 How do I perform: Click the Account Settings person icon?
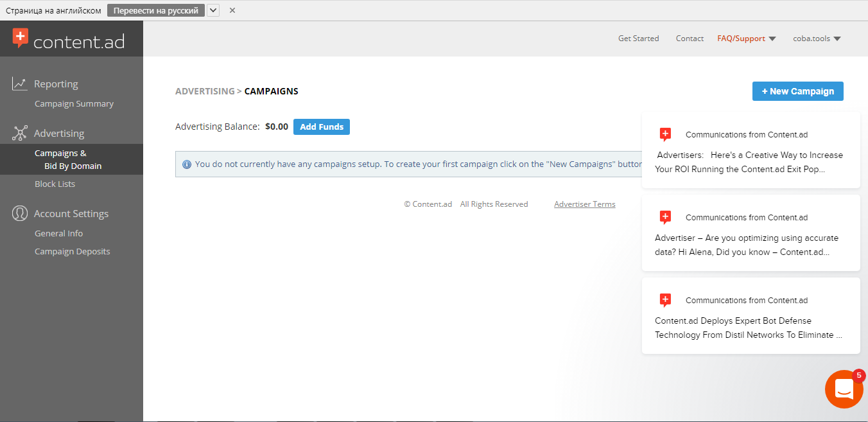[19, 213]
